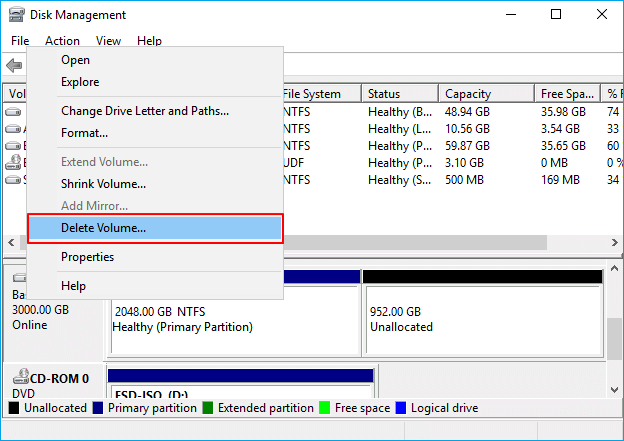The width and height of the screenshot is (624, 441).
Task: Click the CD-ROM 0 drive icon
Action: 17,378
